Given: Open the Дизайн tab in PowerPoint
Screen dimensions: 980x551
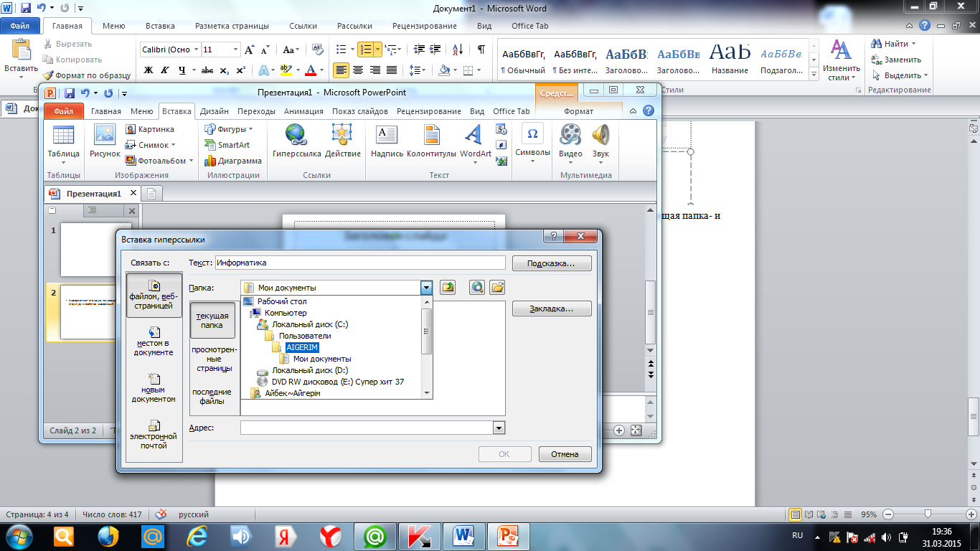Looking at the screenshot, I should pos(215,111).
